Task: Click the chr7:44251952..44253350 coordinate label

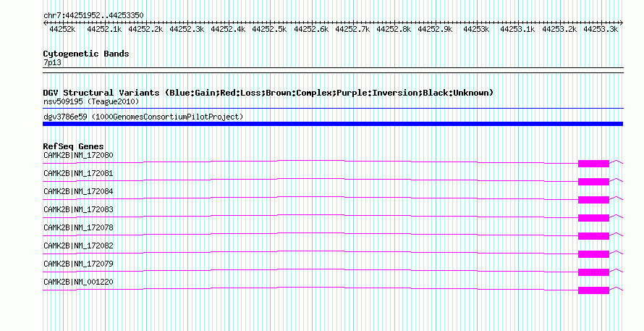Action: click(x=93, y=16)
